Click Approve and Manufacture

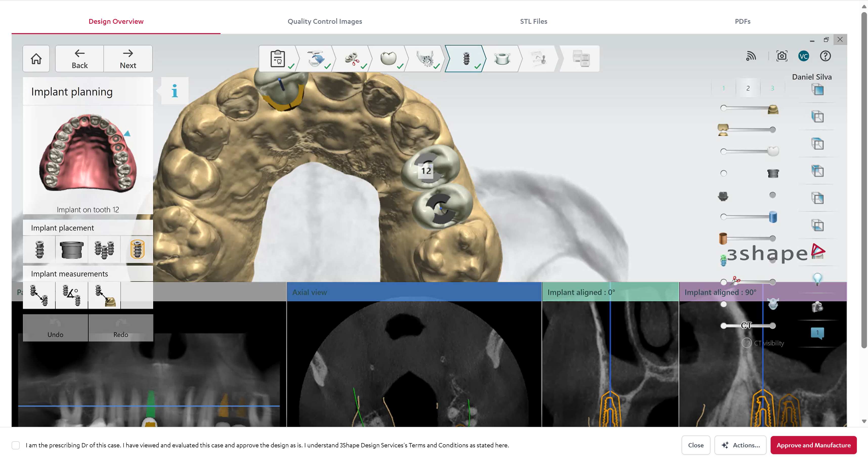click(x=813, y=445)
